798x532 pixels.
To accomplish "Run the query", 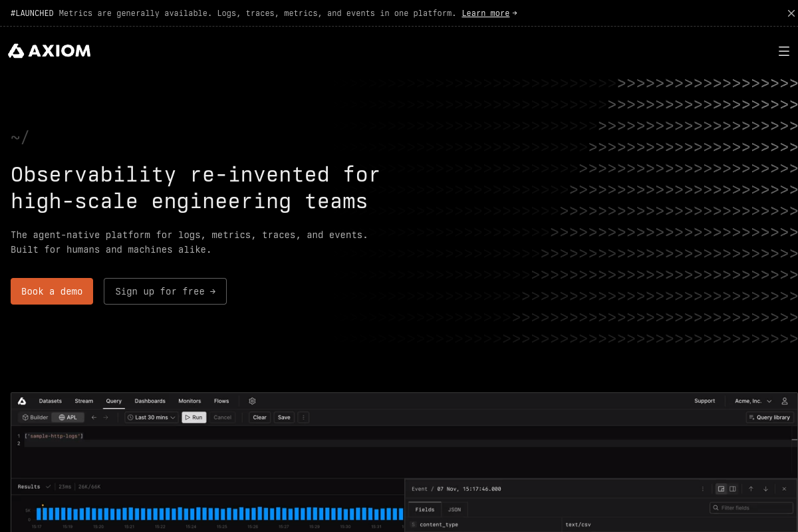I will tap(194, 418).
